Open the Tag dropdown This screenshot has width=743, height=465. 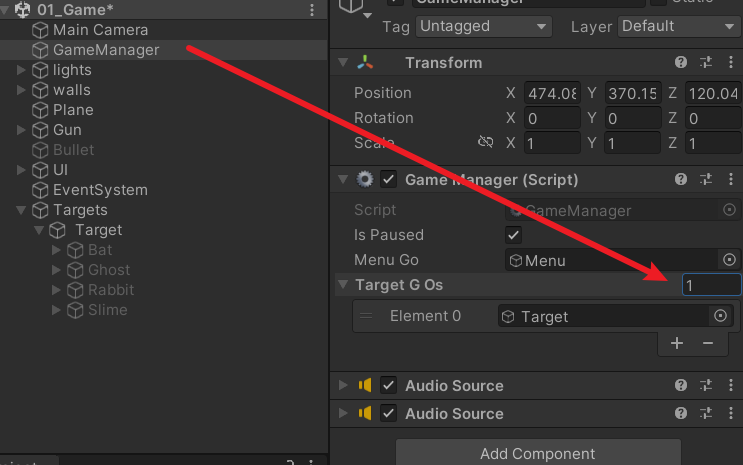484,26
